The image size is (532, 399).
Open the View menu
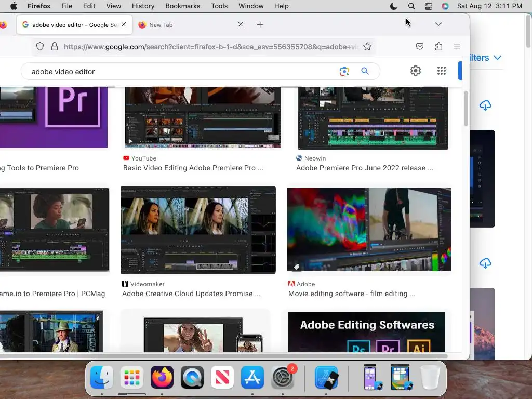(113, 6)
